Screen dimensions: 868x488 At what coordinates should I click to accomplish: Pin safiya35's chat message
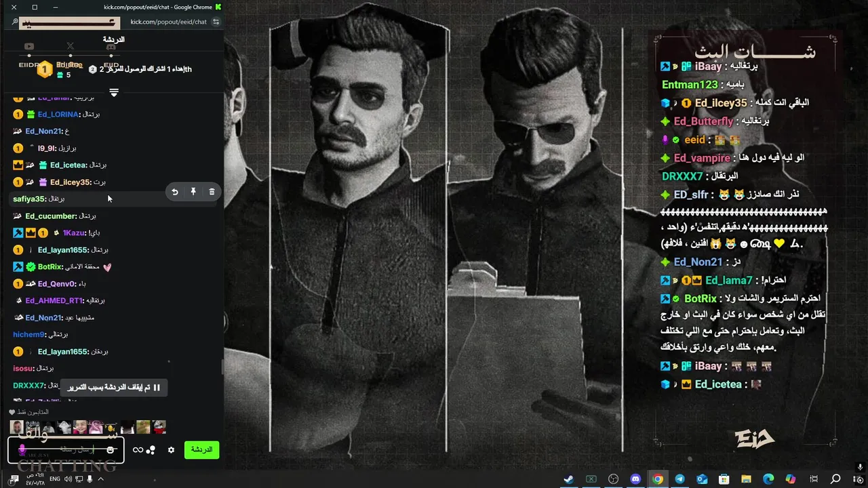click(193, 192)
